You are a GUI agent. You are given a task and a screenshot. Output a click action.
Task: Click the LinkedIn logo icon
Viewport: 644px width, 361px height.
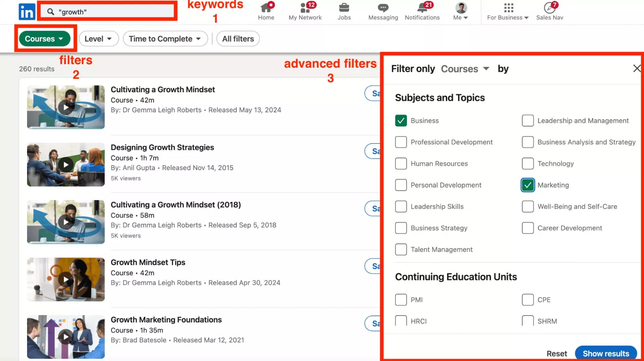[x=27, y=12]
